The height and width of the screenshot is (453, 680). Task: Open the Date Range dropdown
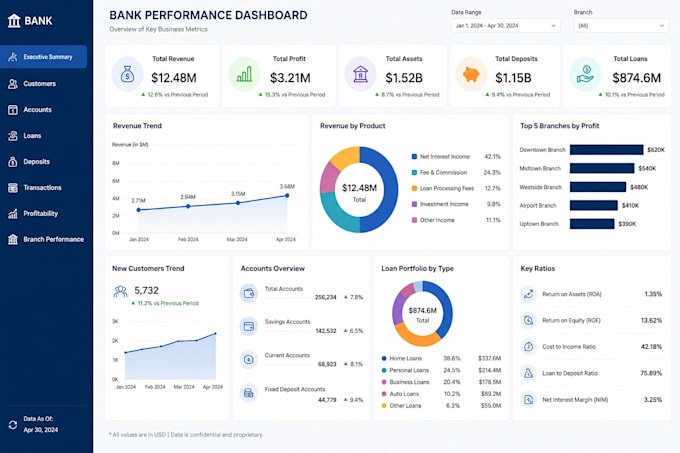tap(505, 26)
